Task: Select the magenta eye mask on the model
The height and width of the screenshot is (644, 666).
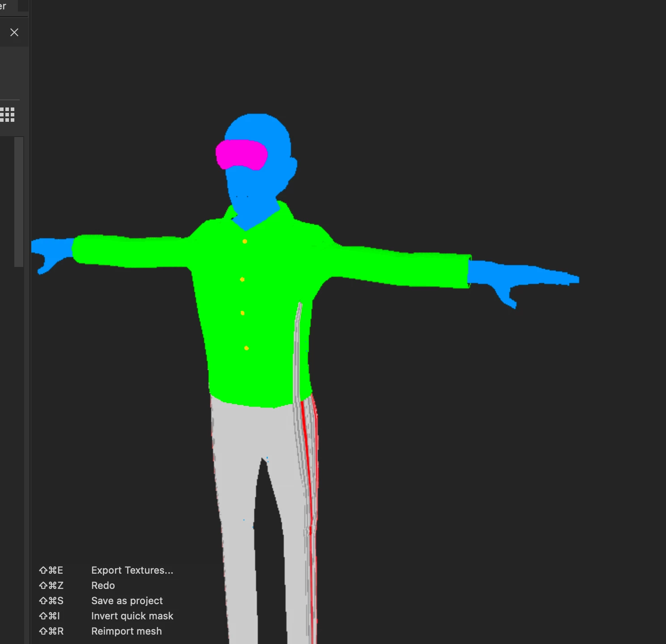Action: [x=242, y=155]
